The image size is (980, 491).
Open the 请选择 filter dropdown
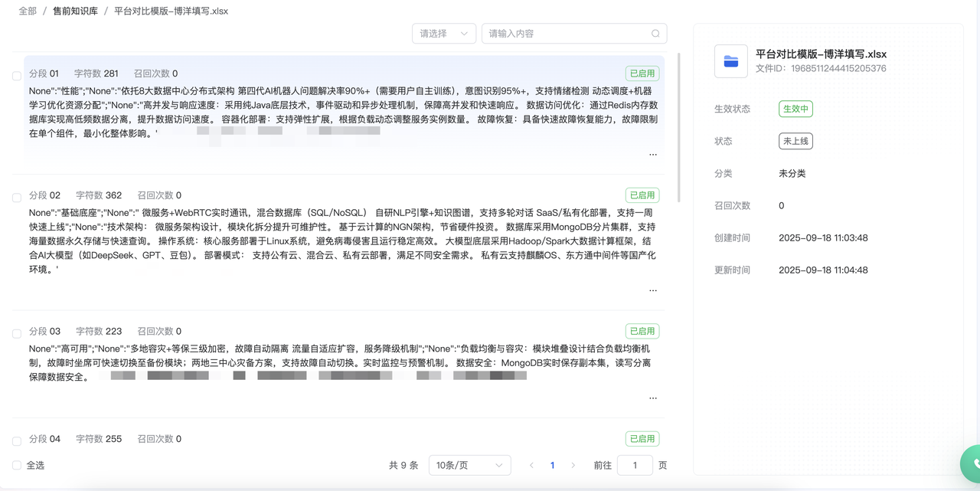coord(444,34)
